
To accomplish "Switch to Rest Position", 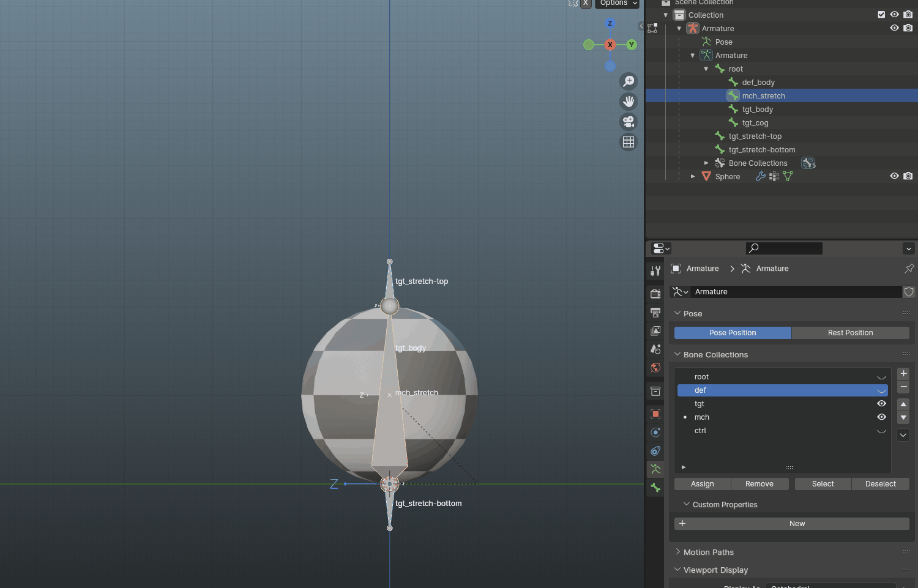I will pyautogui.click(x=850, y=333).
